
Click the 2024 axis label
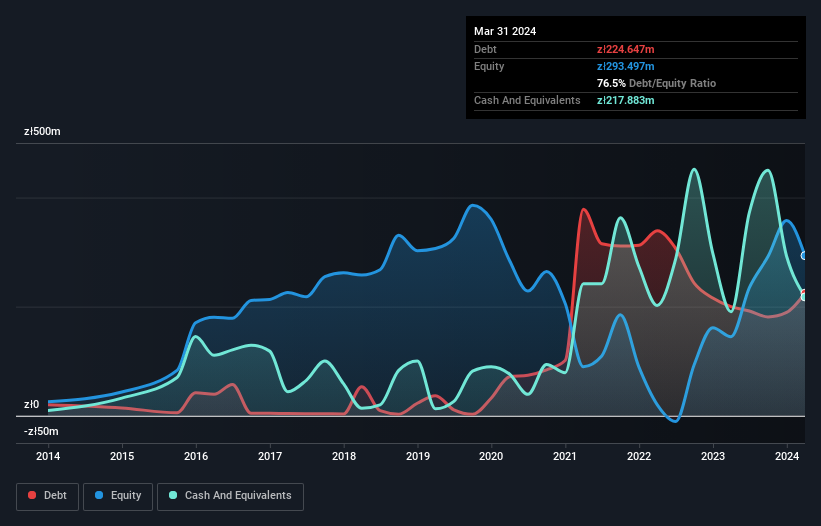(787, 456)
